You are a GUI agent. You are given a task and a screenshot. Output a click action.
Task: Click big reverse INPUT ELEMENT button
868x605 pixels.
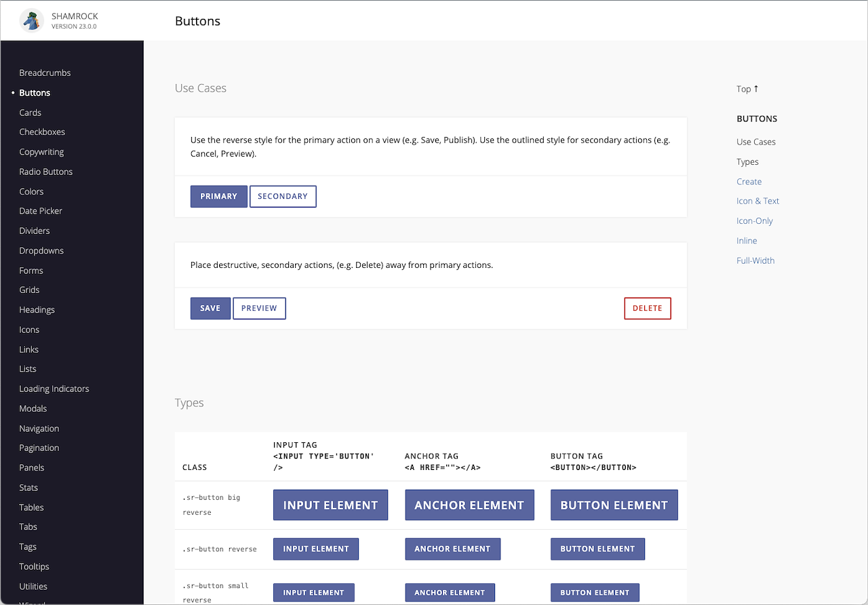click(x=330, y=505)
